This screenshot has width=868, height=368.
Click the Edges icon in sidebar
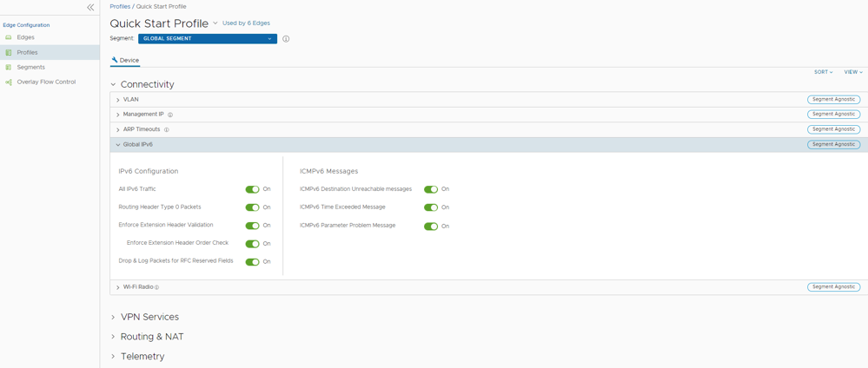9,37
